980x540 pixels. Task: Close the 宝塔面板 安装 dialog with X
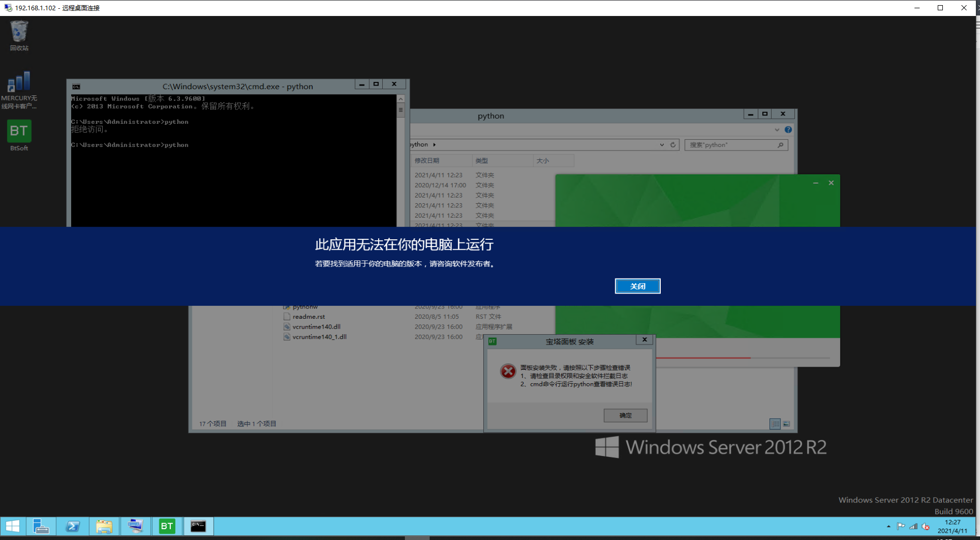click(644, 340)
